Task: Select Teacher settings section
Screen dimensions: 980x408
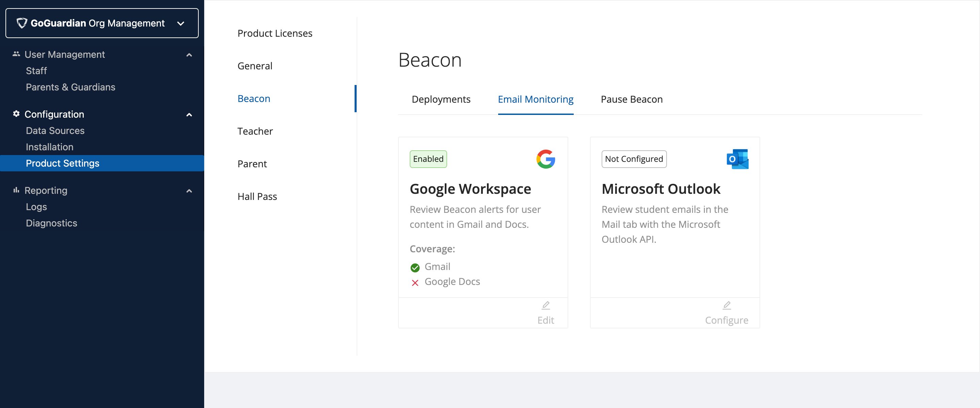Action: point(255,132)
